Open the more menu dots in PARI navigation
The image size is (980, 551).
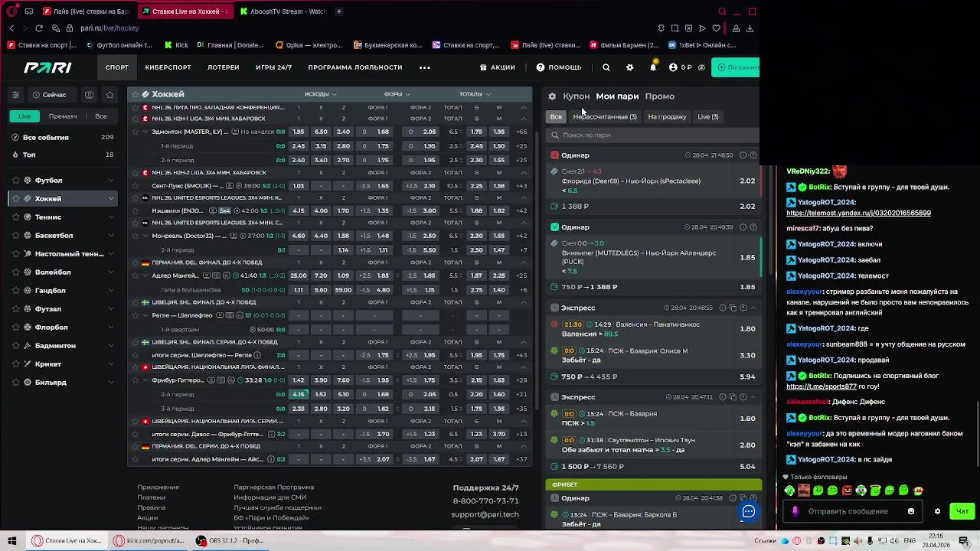click(x=425, y=67)
